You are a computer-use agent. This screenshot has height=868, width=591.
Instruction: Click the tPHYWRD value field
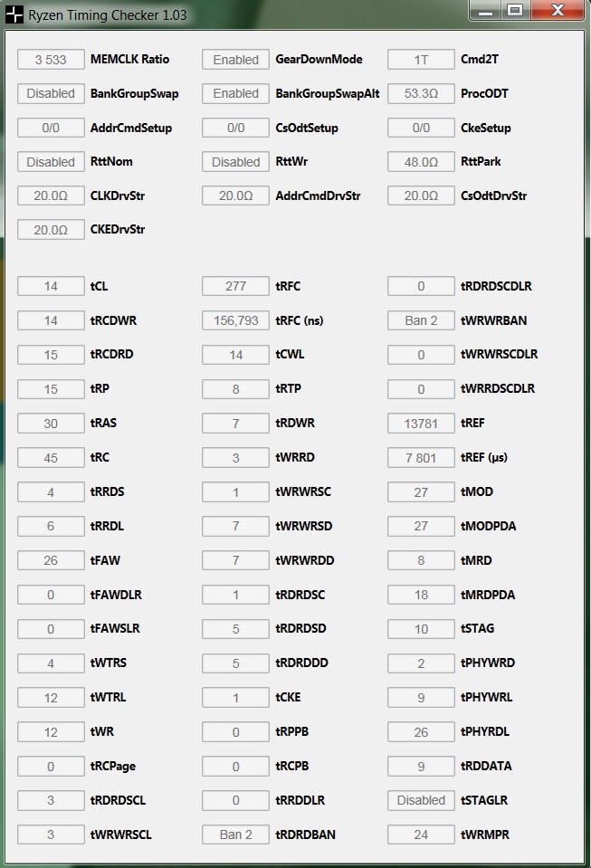click(x=421, y=663)
